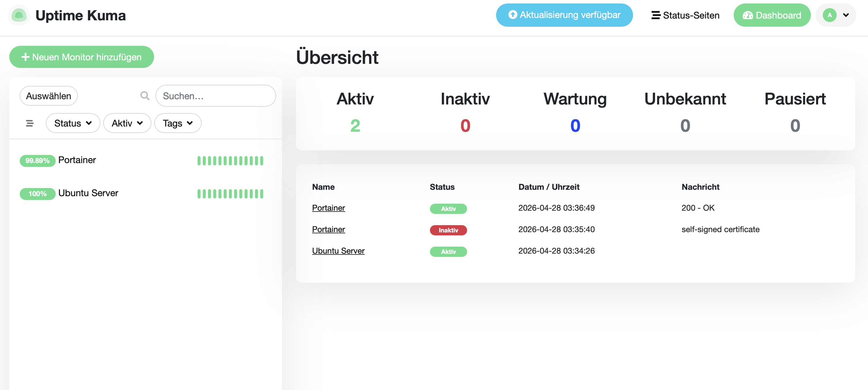868x390 pixels.
Task: Click the Status column header in the table
Action: [x=442, y=187]
